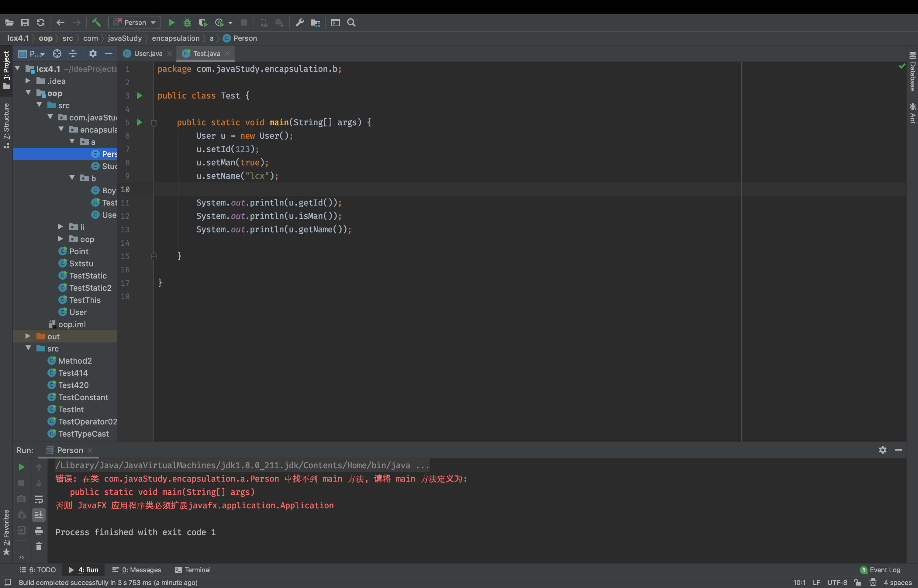Open the Favorites side panel
The width and height of the screenshot is (918, 588).
(6, 532)
